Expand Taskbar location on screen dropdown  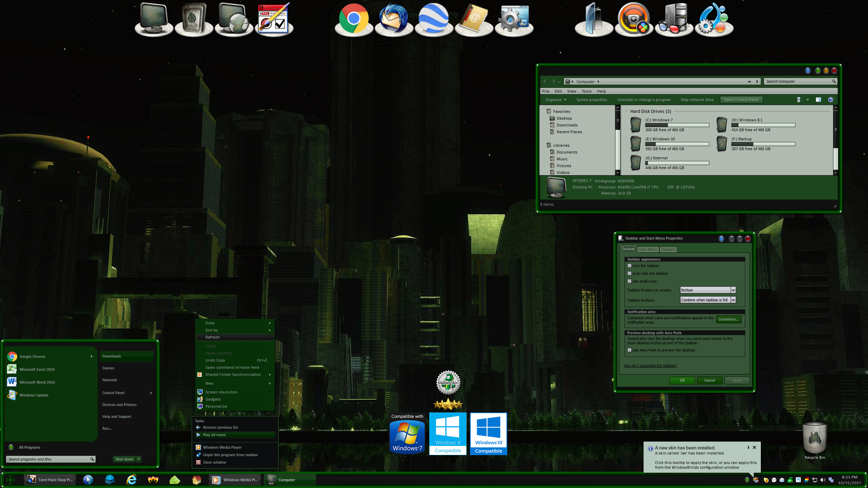(x=733, y=290)
